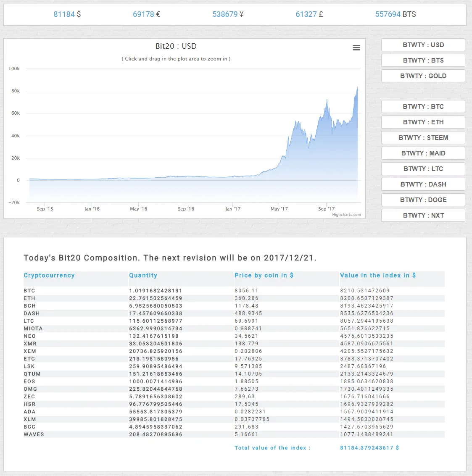
Task: Click the Sep '17 x-axis label
Action: (x=326, y=209)
